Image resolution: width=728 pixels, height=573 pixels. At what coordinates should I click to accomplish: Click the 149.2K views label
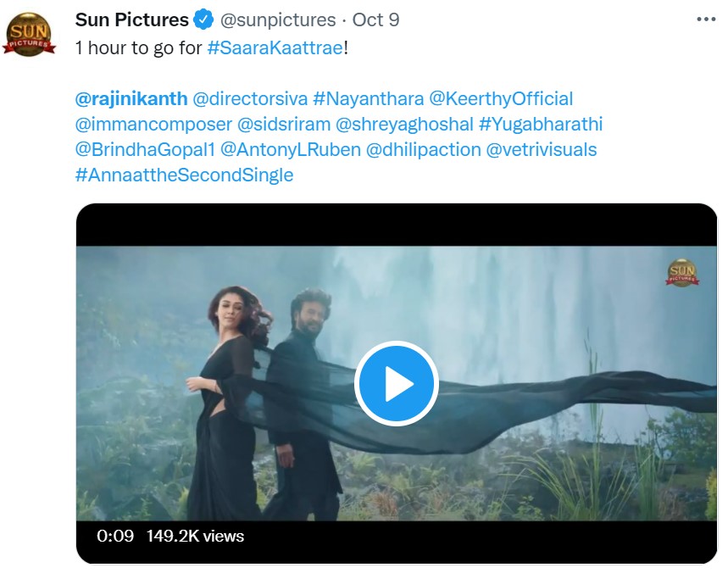pyautogui.click(x=195, y=536)
